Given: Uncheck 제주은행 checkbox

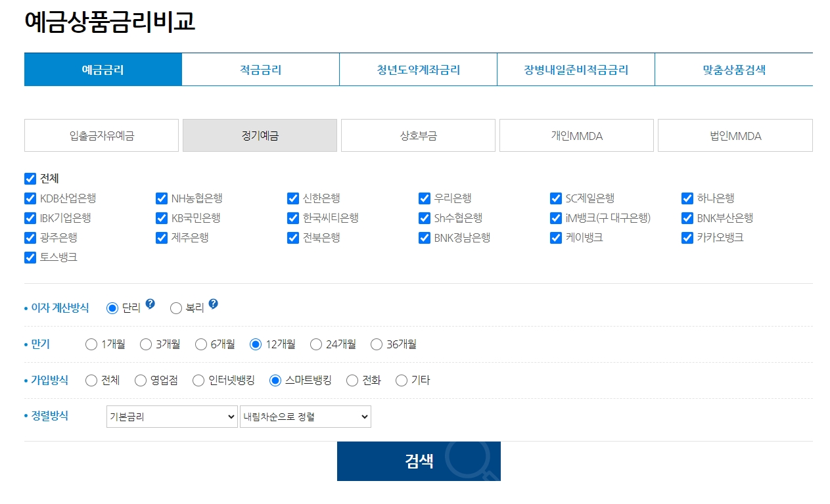Looking at the screenshot, I should tap(162, 238).
